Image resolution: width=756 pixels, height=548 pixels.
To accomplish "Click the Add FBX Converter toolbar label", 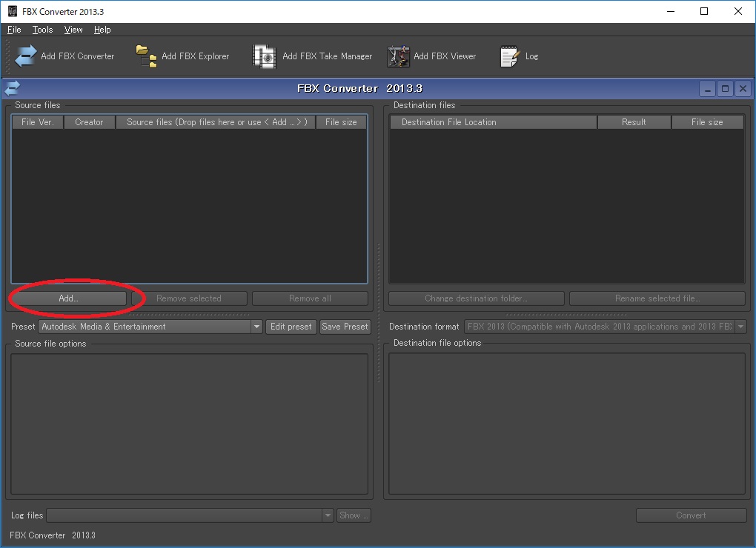I will [x=78, y=56].
